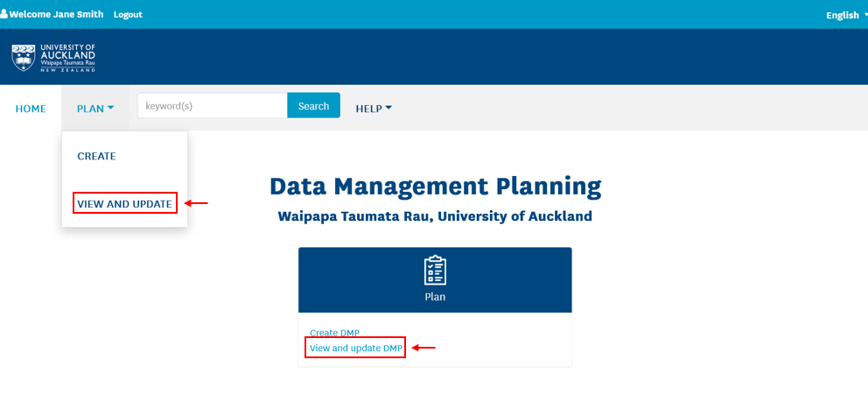Go to the HOME tab
Viewport: 868px width, 395px height.
click(31, 109)
